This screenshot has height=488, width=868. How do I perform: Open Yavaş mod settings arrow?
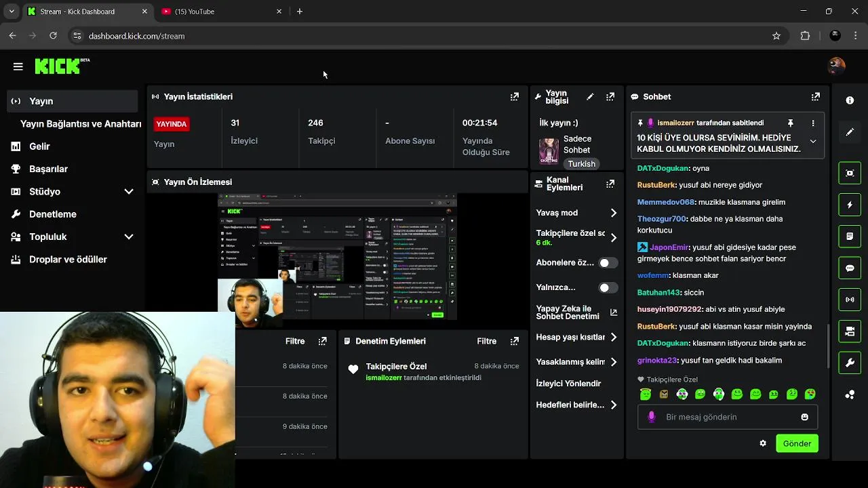(x=614, y=213)
